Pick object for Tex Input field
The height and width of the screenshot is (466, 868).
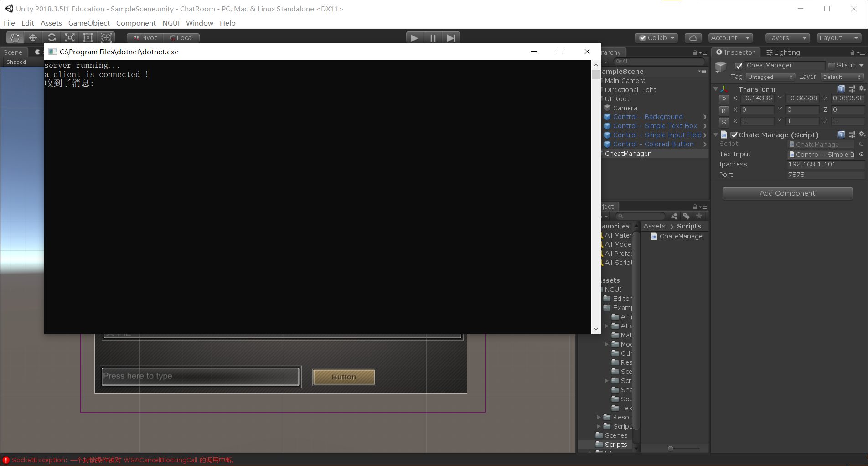pyautogui.click(x=862, y=155)
